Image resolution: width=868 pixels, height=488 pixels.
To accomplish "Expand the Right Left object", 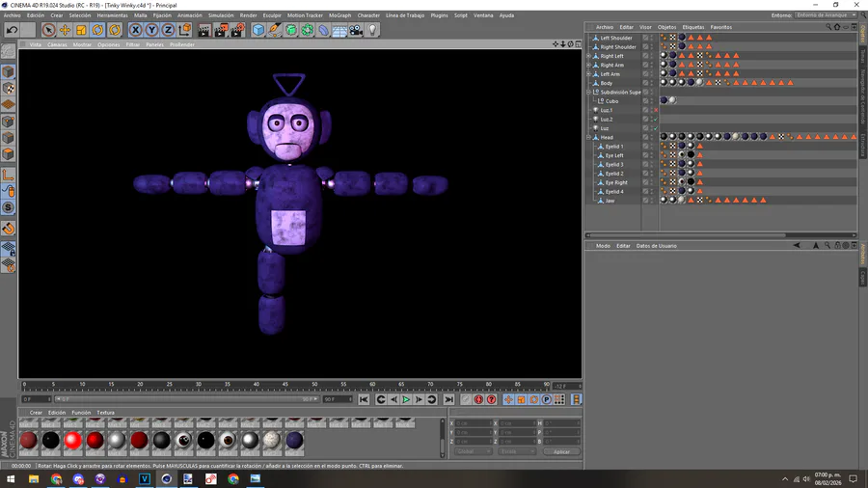I will click(589, 56).
